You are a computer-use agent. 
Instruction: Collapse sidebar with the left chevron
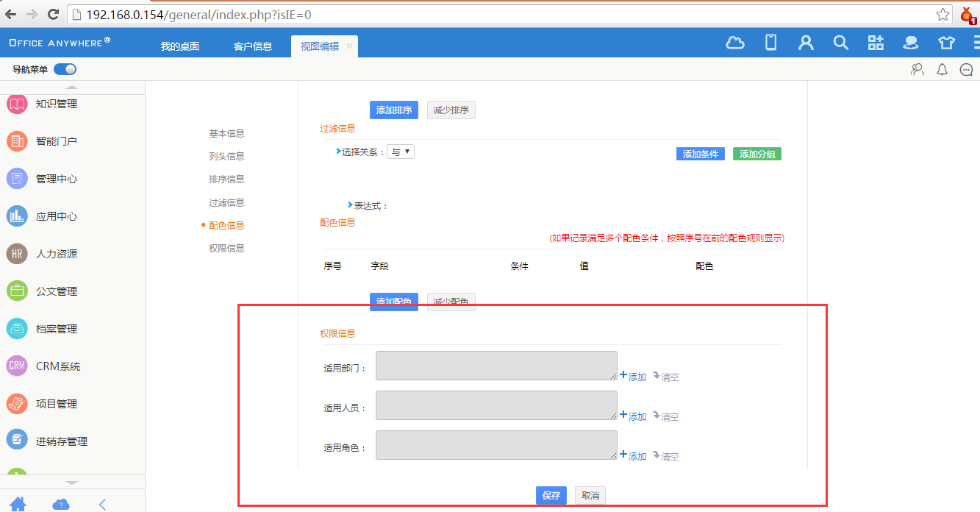point(102,504)
